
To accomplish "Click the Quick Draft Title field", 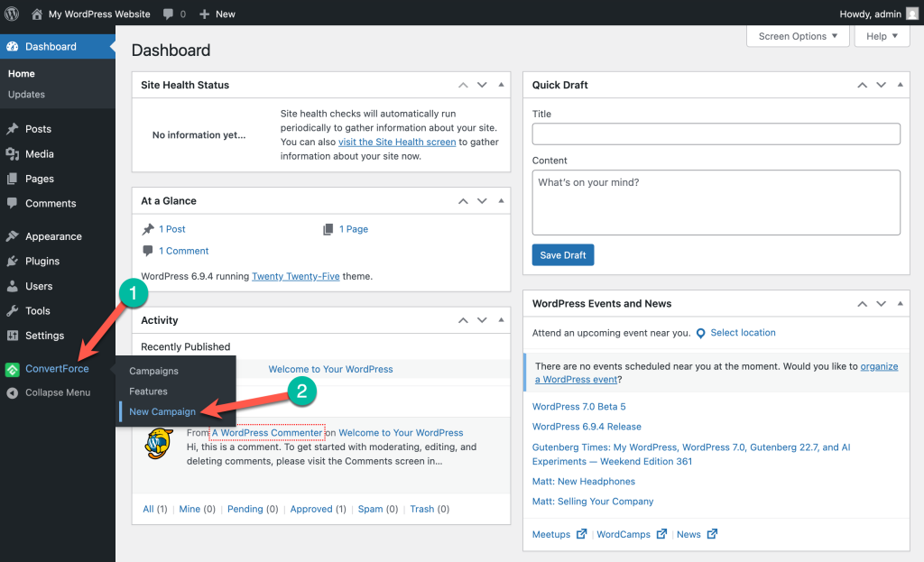I will click(x=716, y=134).
